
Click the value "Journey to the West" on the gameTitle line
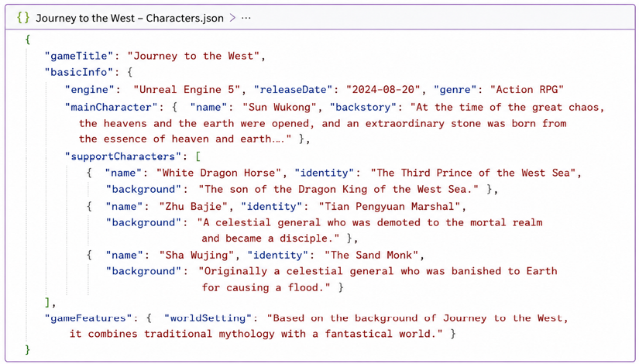(x=193, y=56)
